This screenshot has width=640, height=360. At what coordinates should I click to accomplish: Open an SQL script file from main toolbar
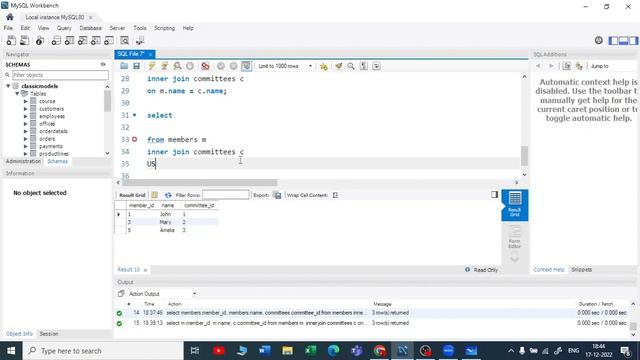pyautogui.click(x=24, y=40)
